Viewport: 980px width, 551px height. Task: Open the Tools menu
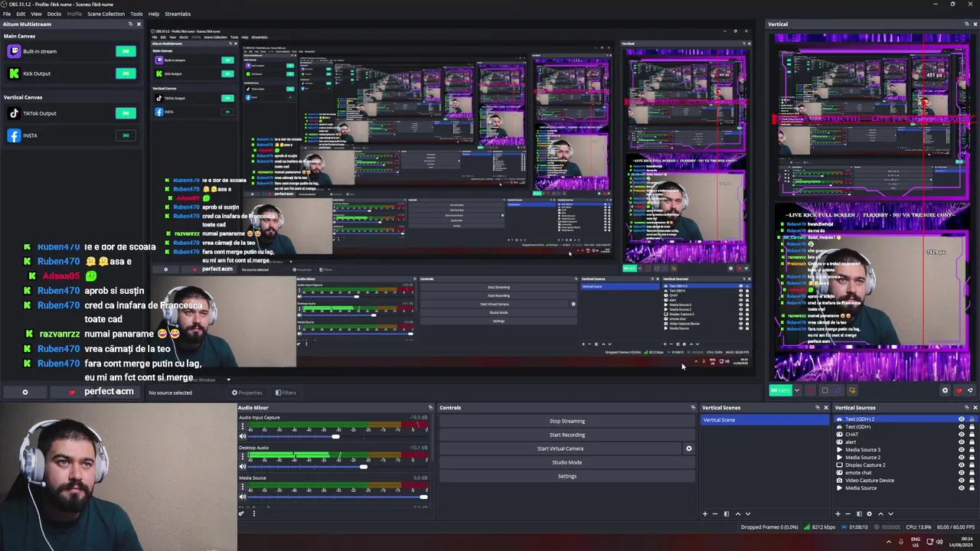click(136, 14)
